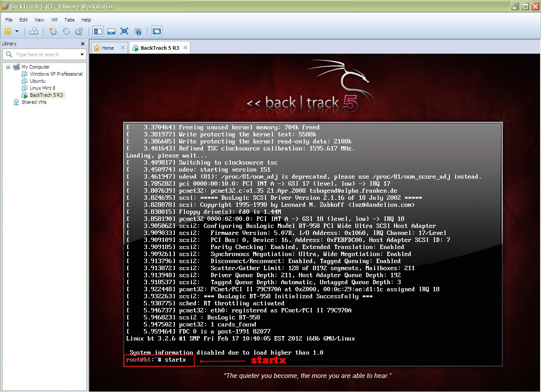Open the Help menu
This screenshot has height=392, width=541.
[86, 20]
